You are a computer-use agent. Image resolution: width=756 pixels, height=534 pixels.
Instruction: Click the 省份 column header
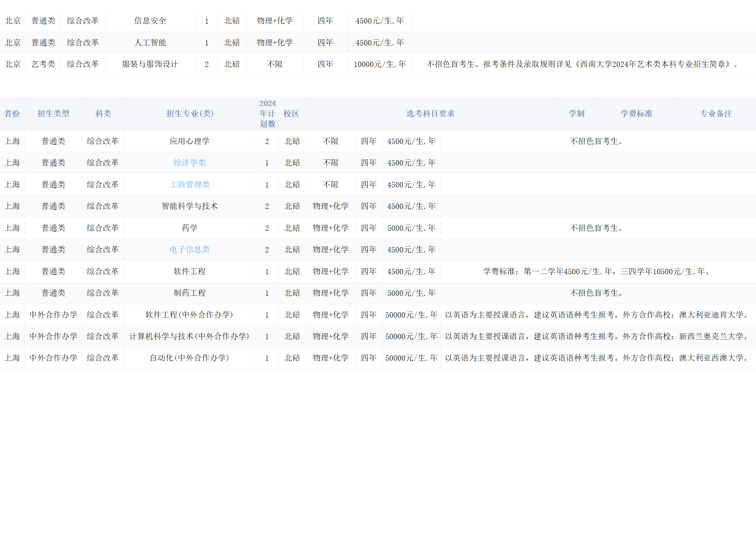point(12,114)
